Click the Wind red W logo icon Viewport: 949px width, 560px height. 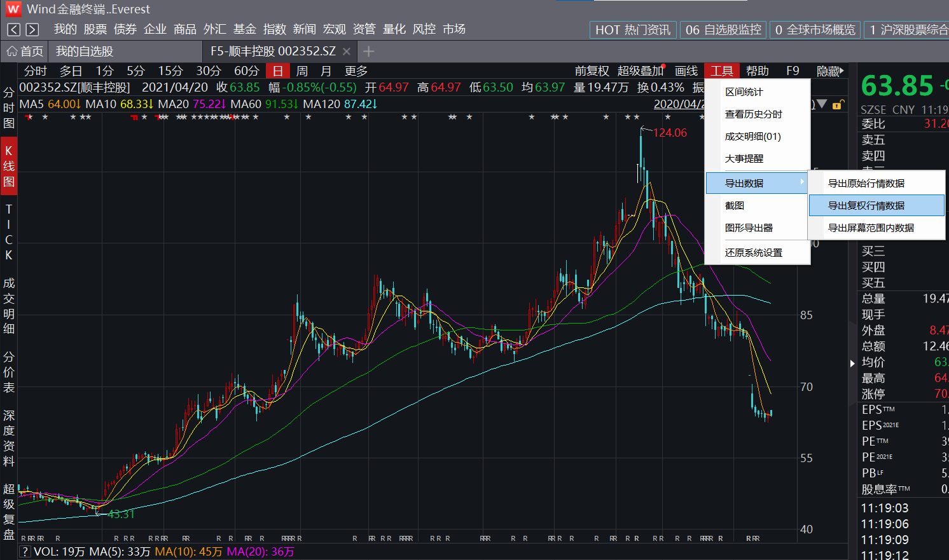[x=13, y=9]
